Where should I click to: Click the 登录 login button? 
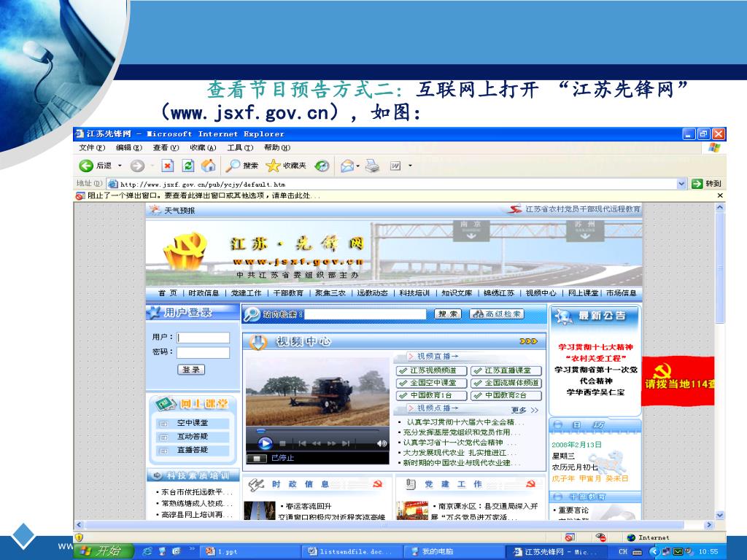click(192, 370)
